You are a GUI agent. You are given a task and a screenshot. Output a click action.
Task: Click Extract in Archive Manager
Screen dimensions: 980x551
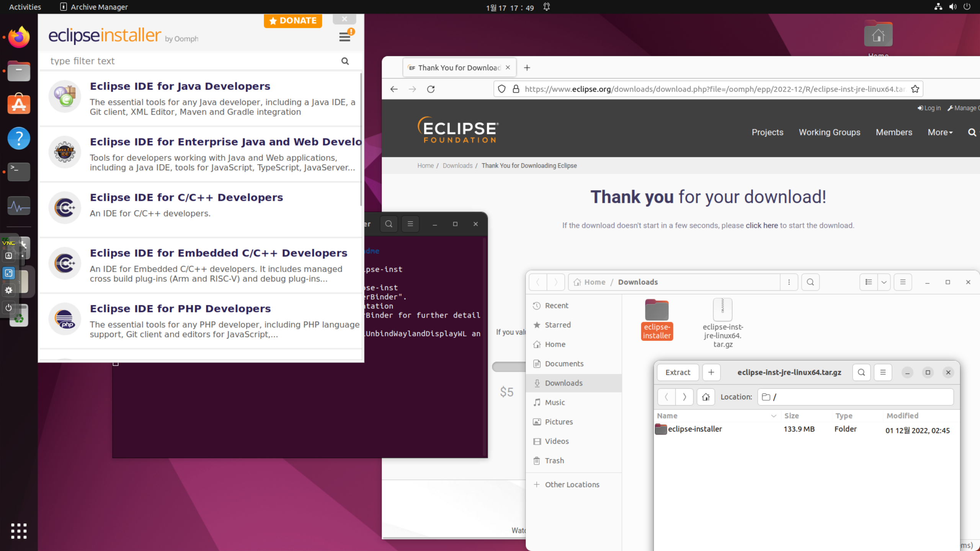[678, 373]
